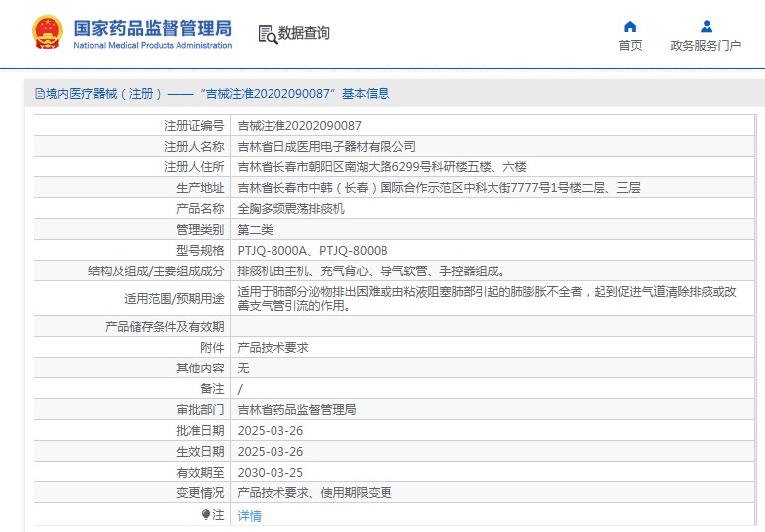Click the lightbulb icon beside 注

206,514
